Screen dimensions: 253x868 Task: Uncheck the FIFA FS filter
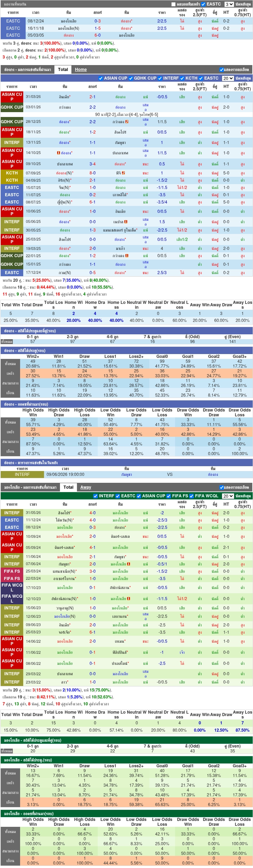pos(169,496)
